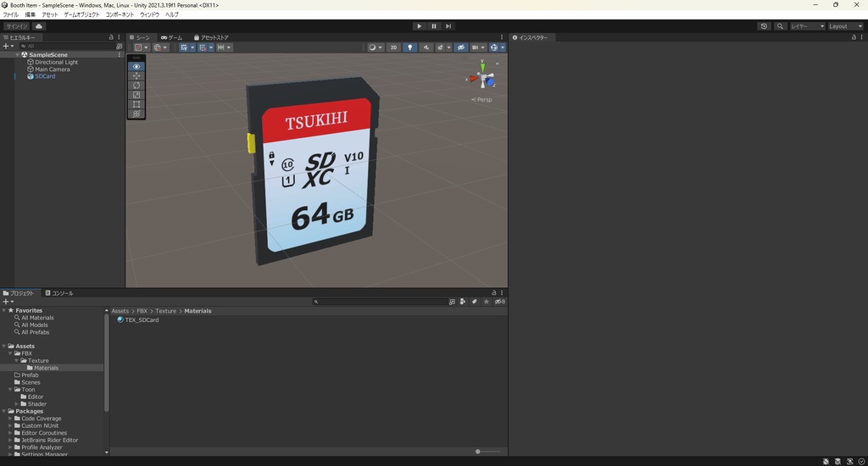Image resolution: width=868 pixels, height=466 pixels.
Task: Toggle Persp projection label
Action: (x=481, y=100)
